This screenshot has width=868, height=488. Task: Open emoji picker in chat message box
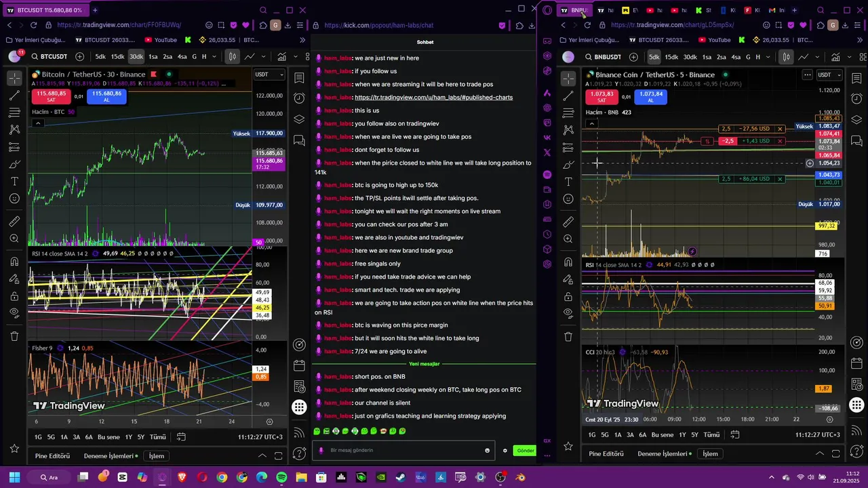(x=487, y=451)
